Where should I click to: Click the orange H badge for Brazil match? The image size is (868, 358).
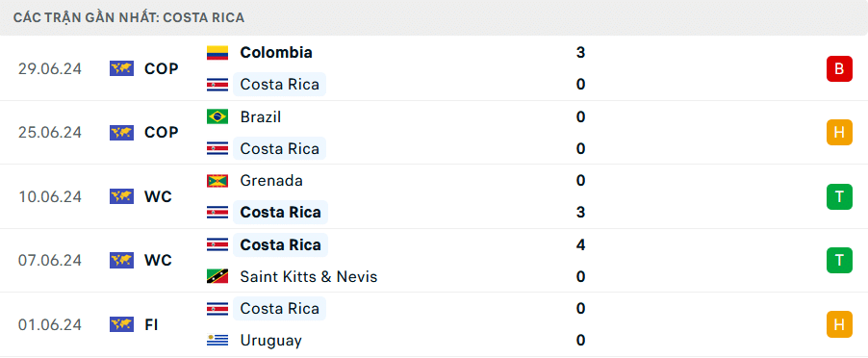pos(839,132)
